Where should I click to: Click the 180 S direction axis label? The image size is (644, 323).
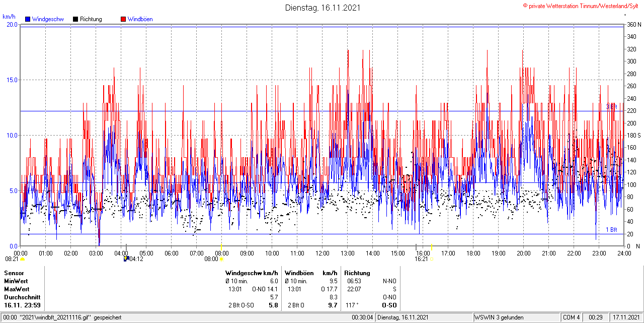coord(634,135)
